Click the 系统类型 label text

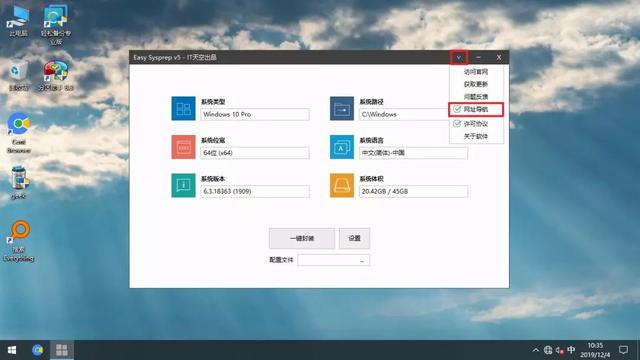tap(213, 102)
